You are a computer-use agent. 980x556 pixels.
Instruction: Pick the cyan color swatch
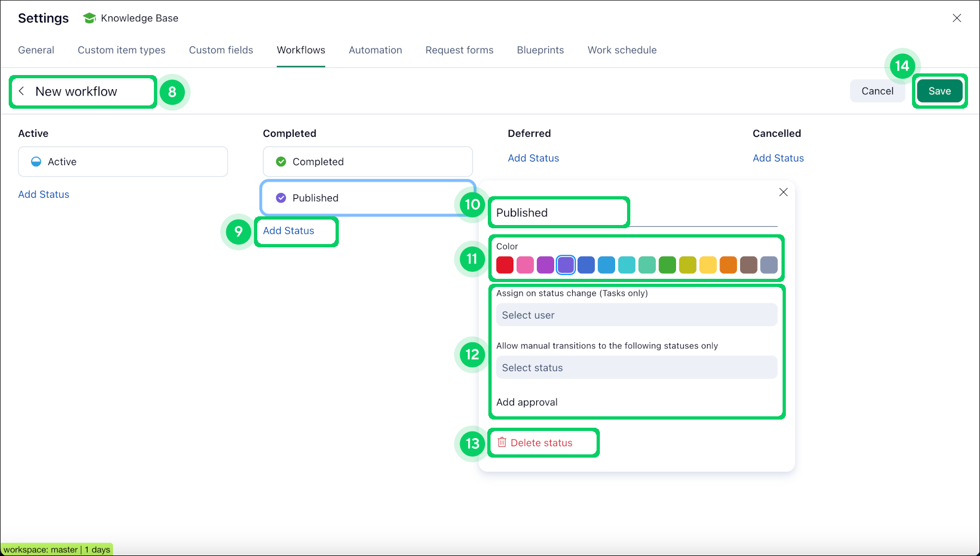click(x=627, y=265)
